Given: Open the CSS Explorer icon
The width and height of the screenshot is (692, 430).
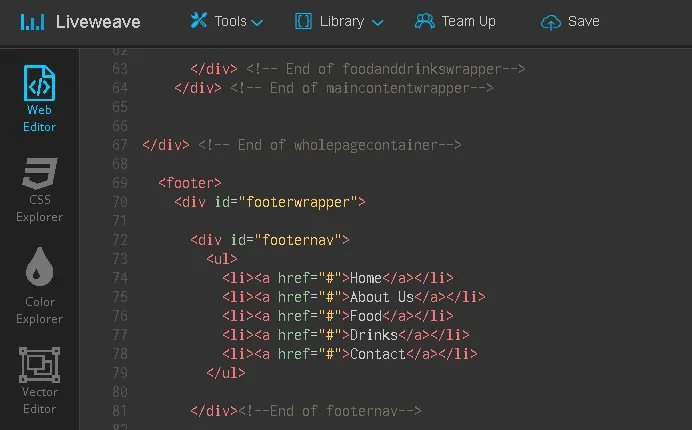Looking at the screenshot, I should pyautogui.click(x=40, y=173).
